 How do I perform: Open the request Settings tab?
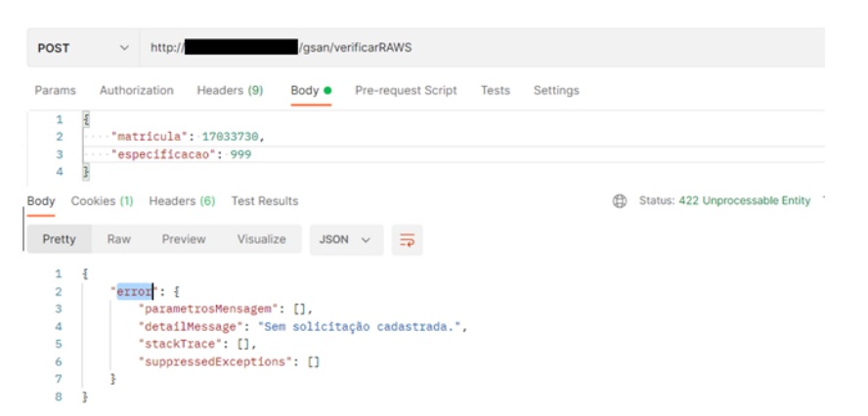[555, 91]
